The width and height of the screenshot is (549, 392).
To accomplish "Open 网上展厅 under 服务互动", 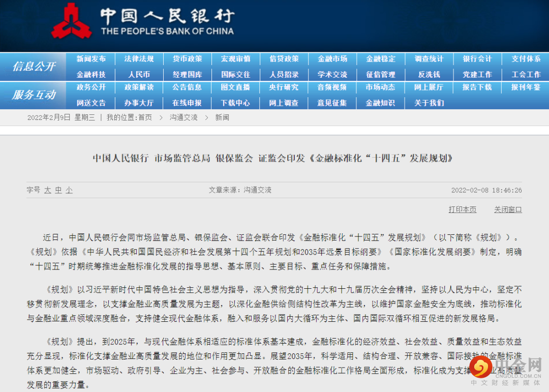I will click(429, 87).
